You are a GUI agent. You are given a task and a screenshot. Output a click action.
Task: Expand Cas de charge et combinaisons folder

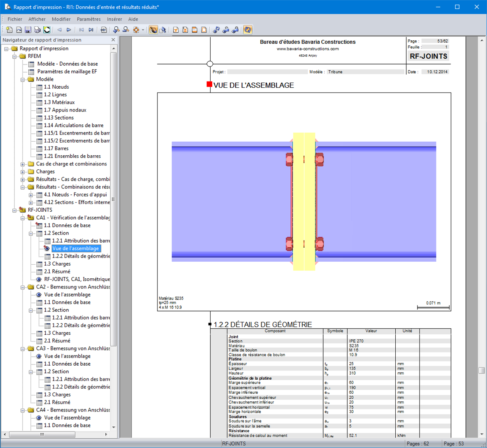tap(23, 164)
